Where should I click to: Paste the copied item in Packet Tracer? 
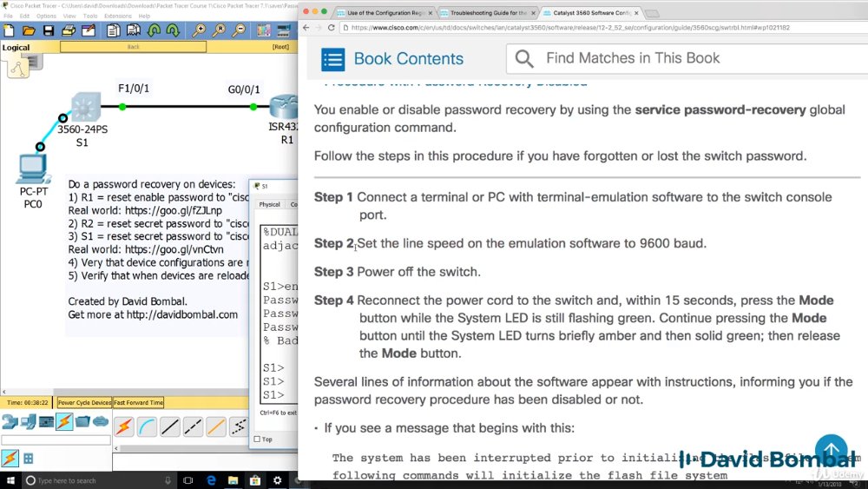(134, 31)
